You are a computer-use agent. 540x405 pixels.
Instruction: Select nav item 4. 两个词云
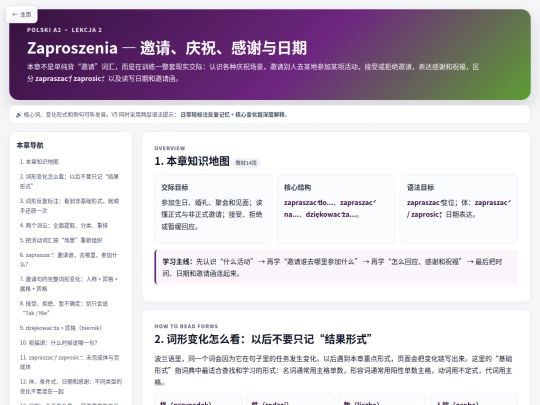point(63,226)
